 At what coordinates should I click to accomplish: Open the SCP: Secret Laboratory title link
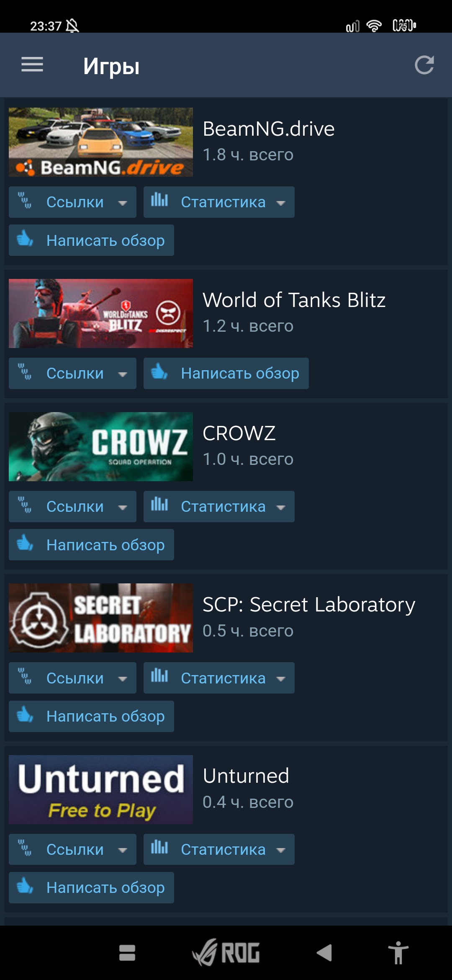[x=309, y=605]
